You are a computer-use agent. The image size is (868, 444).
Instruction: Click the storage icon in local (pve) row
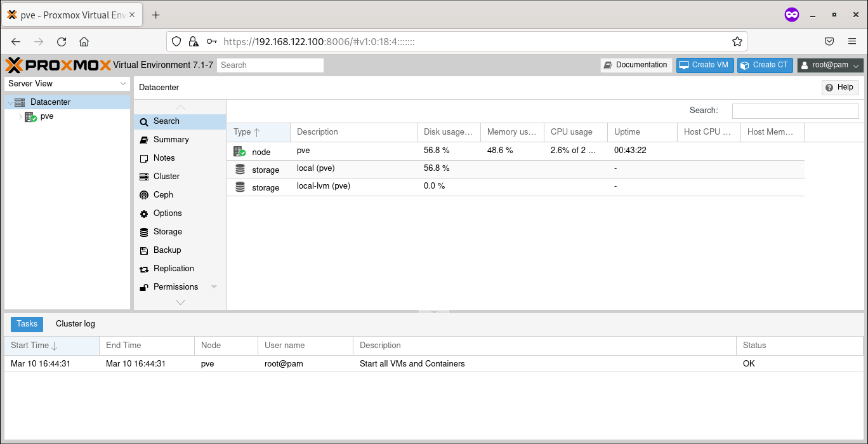click(x=240, y=169)
